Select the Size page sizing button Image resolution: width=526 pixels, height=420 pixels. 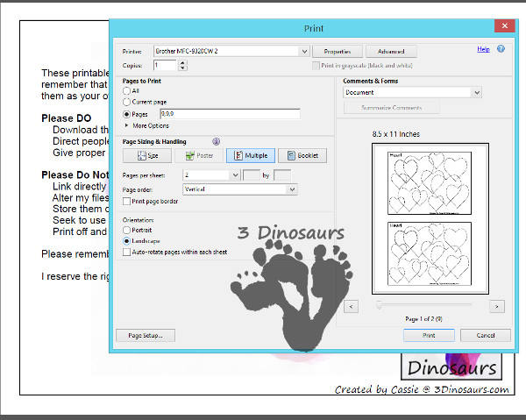coord(146,155)
